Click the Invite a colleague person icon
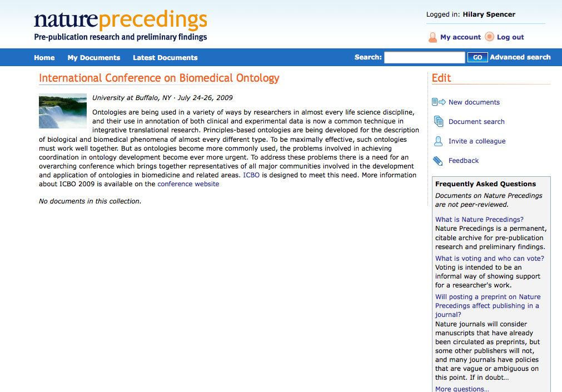The width and height of the screenshot is (562, 392). [x=439, y=141]
